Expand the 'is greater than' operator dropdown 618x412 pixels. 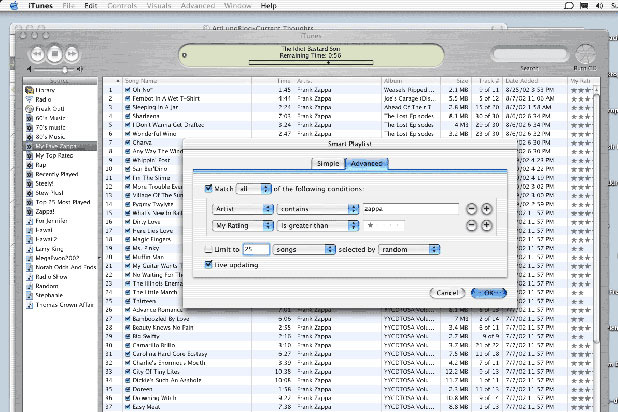pyautogui.click(x=316, y=227)
